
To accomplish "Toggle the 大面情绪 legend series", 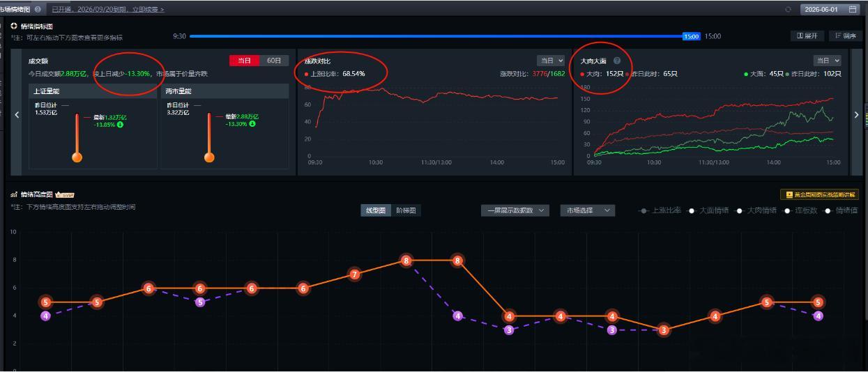I will click(x=707, y=210).
